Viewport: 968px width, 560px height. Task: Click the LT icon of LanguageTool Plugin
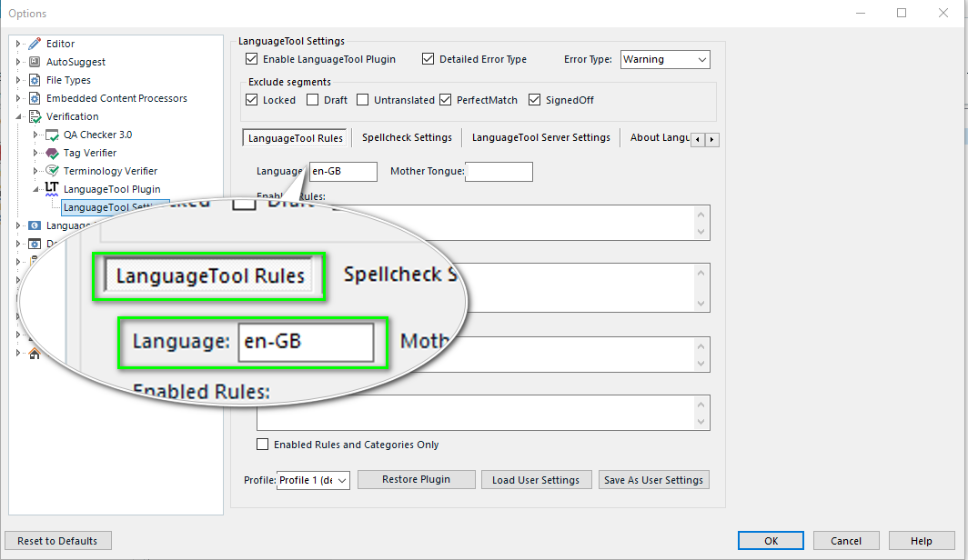click(x=52, y=189)
